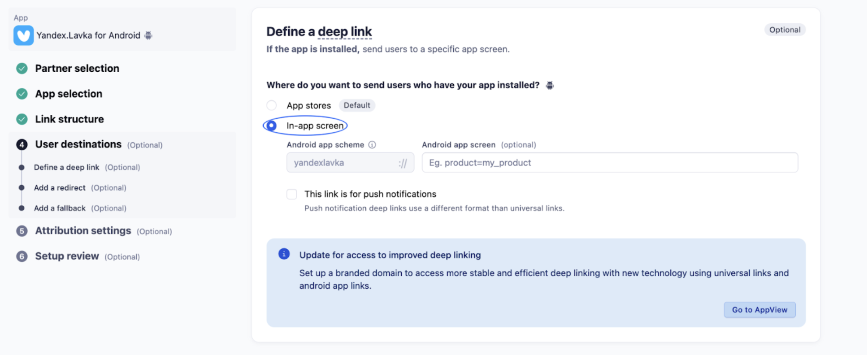Click the Link structure green checkmark icon
This screenshot has height=355, width=868.
pos(22,119)
